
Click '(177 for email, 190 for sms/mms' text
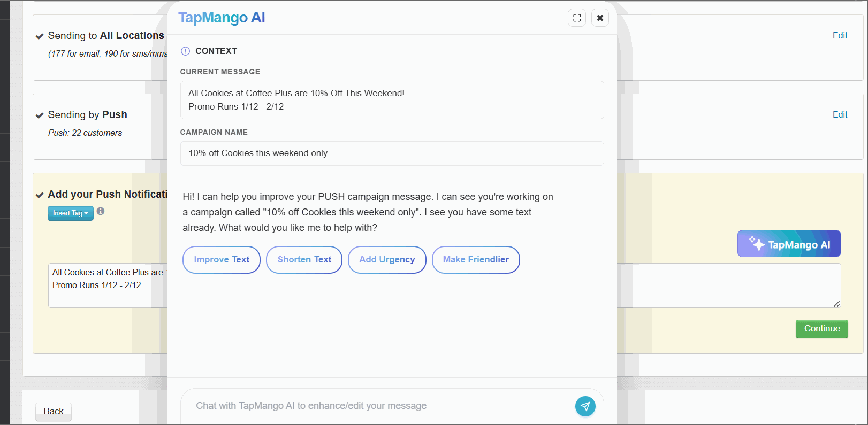(108, 53)
